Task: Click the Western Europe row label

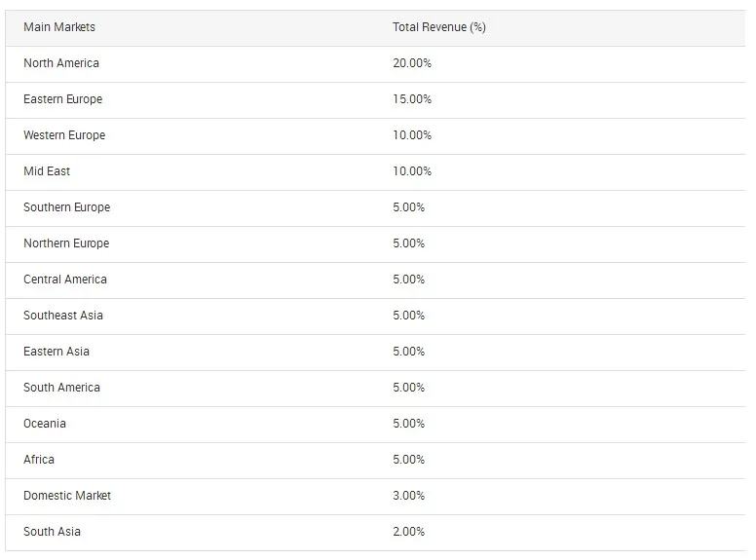Action: [64, 135]
